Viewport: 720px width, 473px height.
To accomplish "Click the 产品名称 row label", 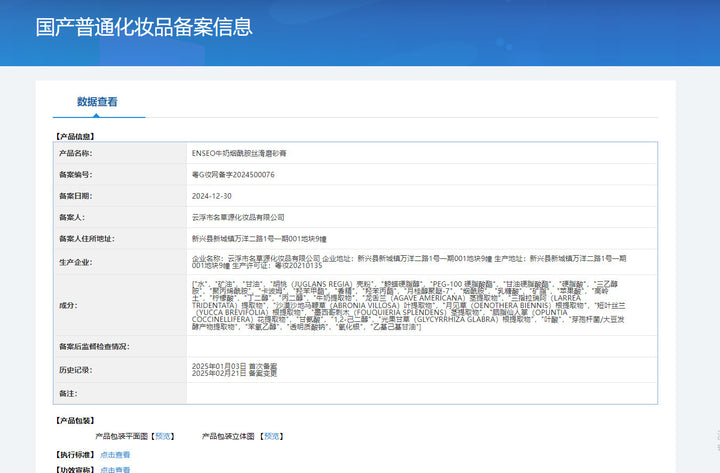I will [75, 153].
